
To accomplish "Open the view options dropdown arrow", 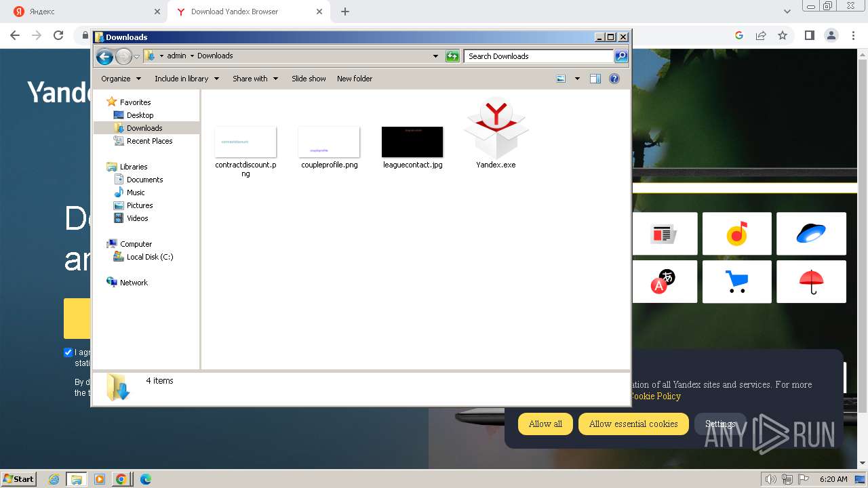I will click(x=577, y=79).
